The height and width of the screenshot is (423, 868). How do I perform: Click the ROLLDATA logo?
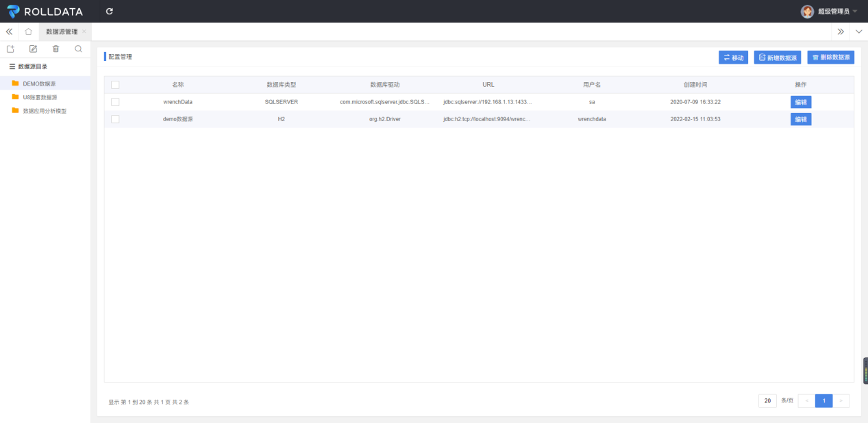point(45,11)
